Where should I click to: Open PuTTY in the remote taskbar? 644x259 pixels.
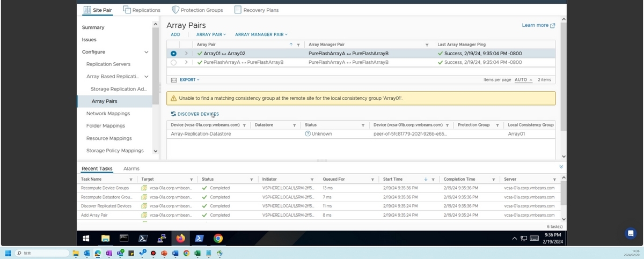pyautogui.click(x=161, y=238)
